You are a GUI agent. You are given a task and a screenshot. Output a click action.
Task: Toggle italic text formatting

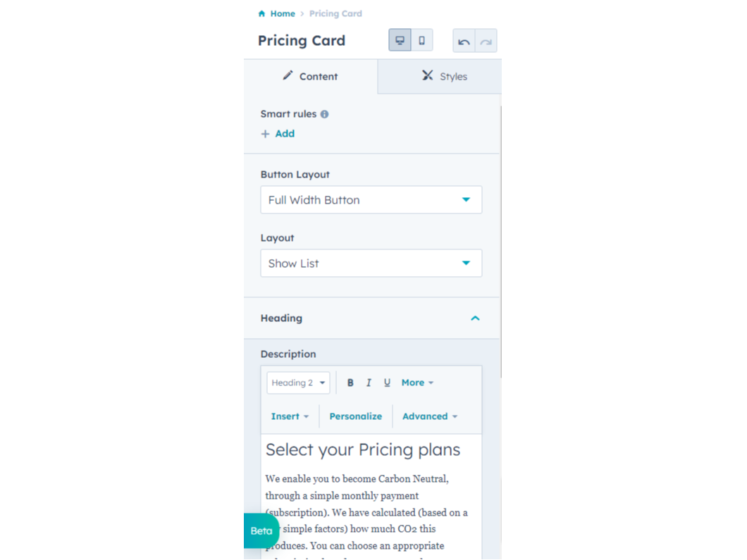369,382
